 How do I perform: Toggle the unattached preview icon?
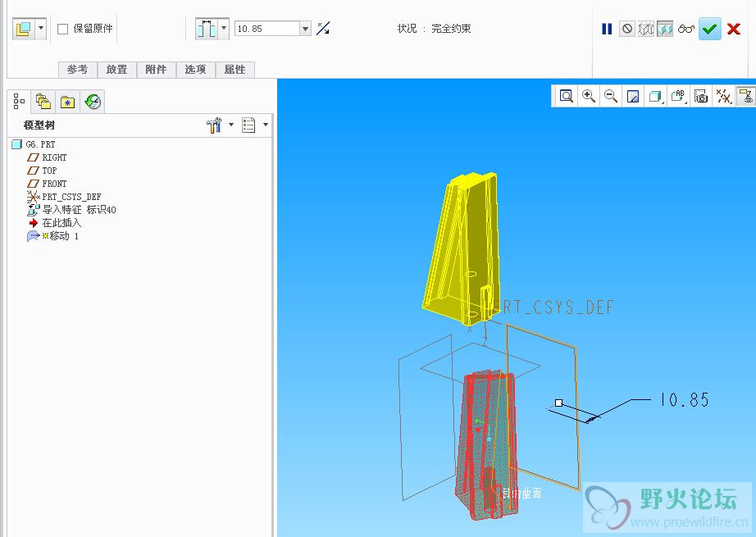click(645, 29)
